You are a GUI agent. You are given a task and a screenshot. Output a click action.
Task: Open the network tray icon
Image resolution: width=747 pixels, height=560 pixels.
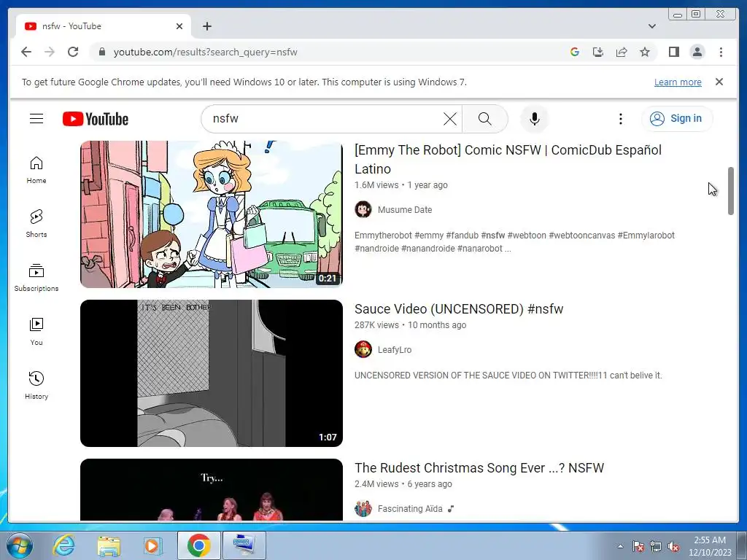point(656,546)
